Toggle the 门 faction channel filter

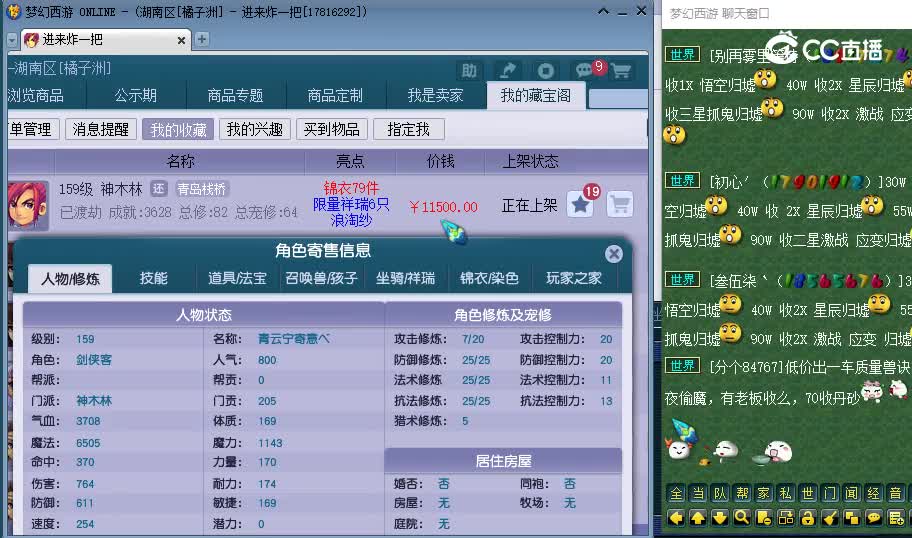pos(830,493)
